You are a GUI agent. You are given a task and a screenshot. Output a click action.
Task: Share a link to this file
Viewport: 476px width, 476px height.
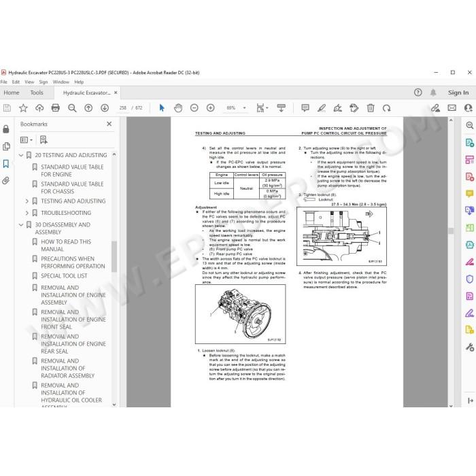tap(436, 107)
